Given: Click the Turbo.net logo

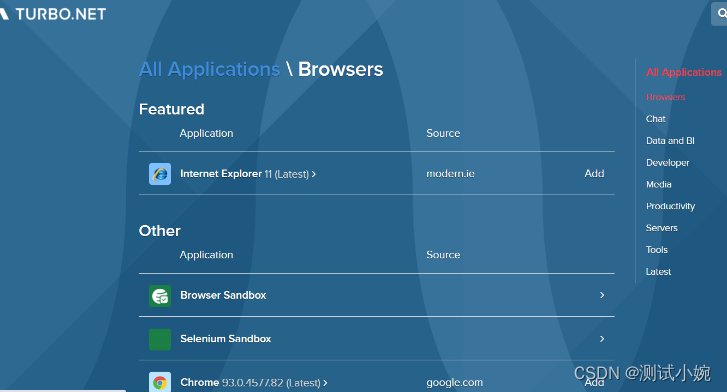Looking at the screenshot, I should (x=53, y=14).
